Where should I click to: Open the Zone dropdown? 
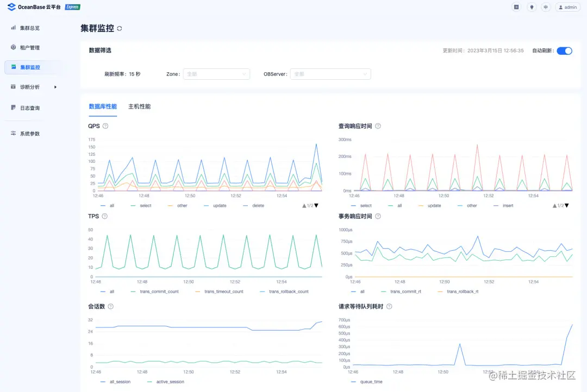216,74
